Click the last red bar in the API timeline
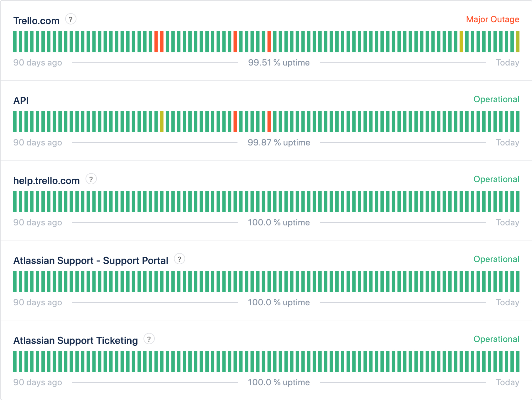 pyautogui.click(x=269, y=122)
